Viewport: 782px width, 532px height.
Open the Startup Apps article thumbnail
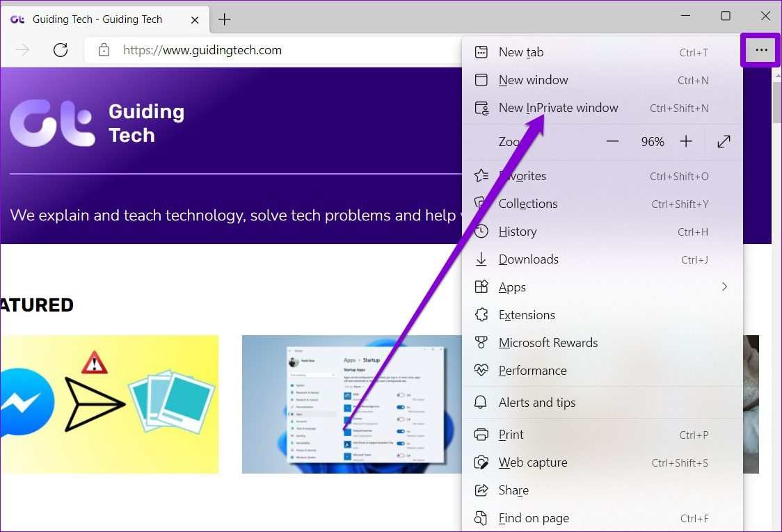pos(351,404)
